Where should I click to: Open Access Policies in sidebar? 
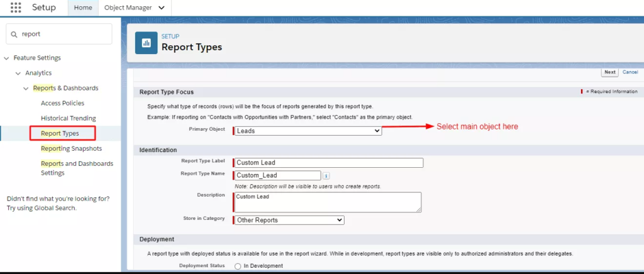click(62, 103)
